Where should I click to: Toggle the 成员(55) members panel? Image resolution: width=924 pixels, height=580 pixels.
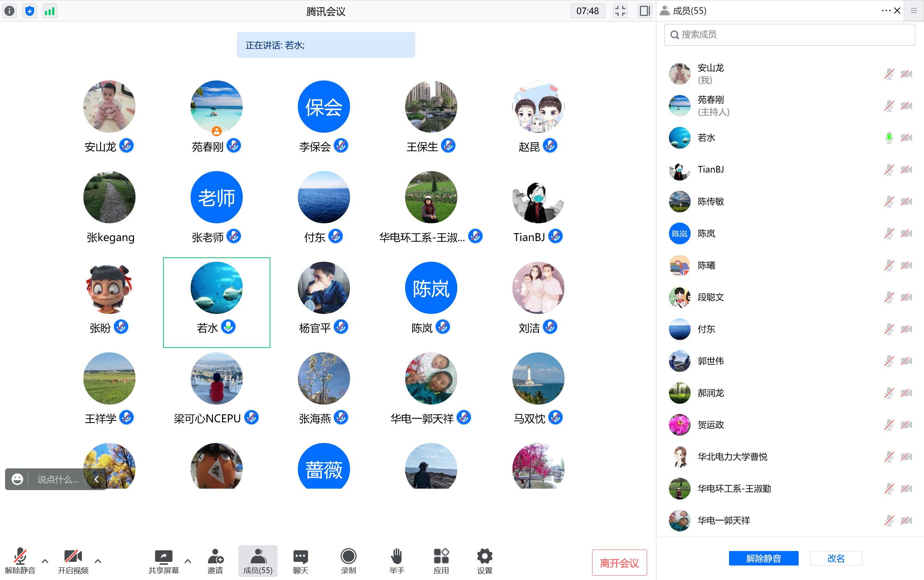tap(258, 560)
